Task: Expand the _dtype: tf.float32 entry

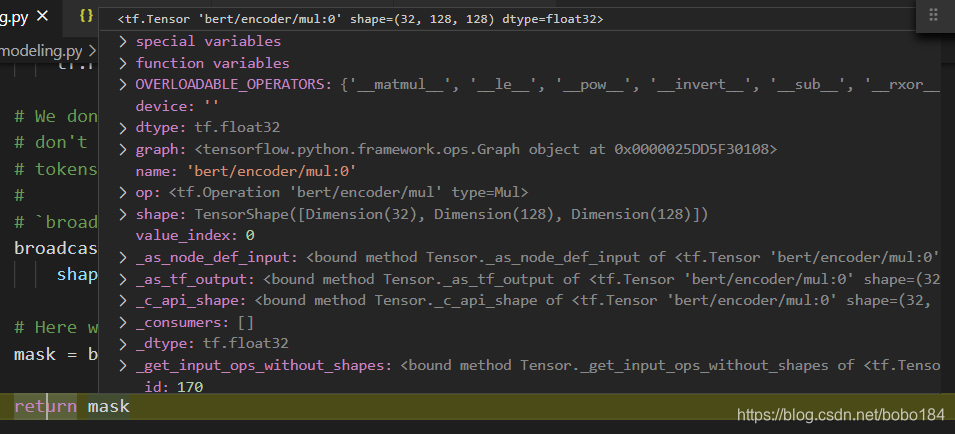Action: 123,344
